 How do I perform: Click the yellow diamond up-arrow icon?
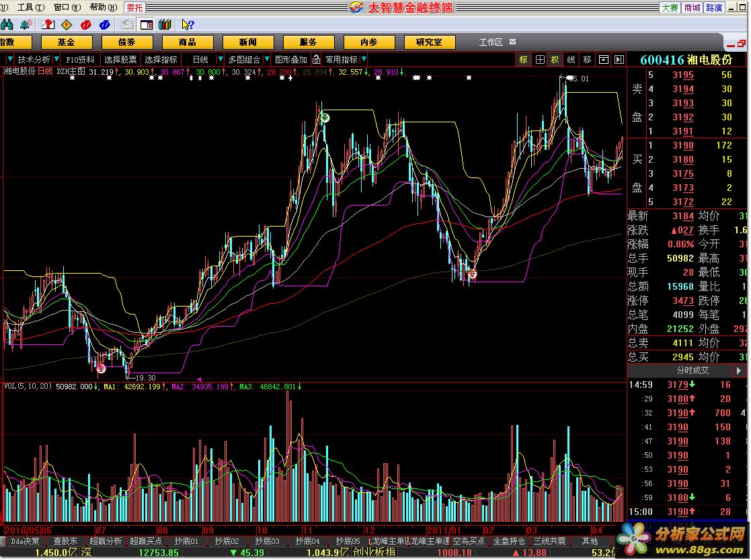[x=67, y=24]
